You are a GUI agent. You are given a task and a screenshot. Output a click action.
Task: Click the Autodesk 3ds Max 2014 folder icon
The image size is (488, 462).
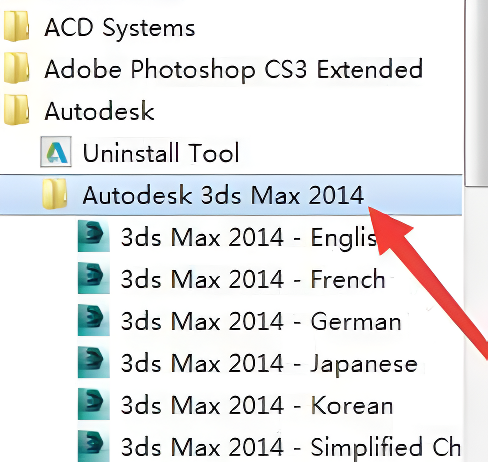coord(55,194)
